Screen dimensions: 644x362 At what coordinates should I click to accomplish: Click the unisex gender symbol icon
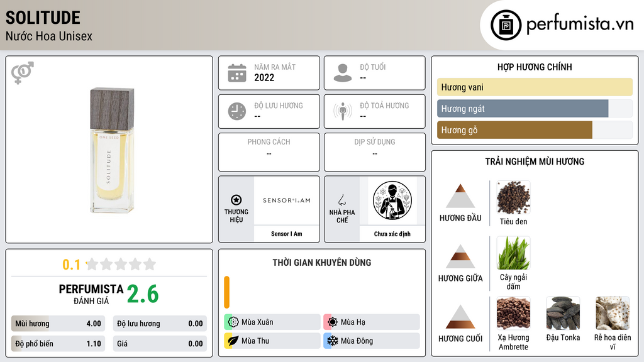click(23, 73)
